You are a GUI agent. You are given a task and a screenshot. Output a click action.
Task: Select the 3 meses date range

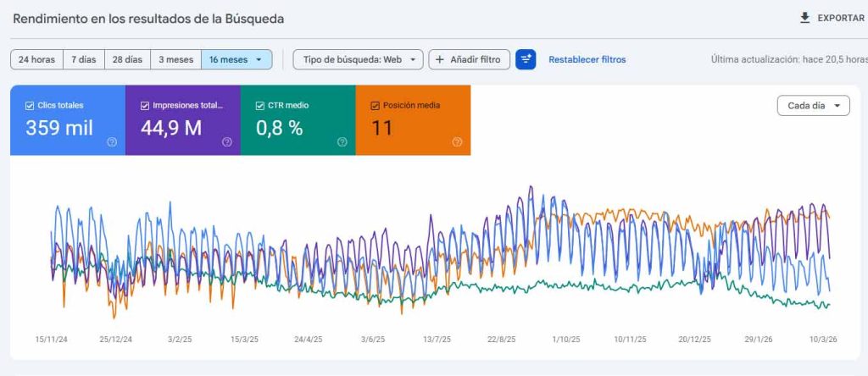175,59
